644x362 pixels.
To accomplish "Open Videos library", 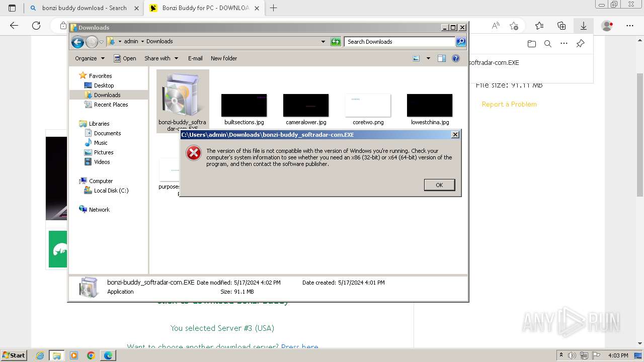I will (x=102, y=162).
